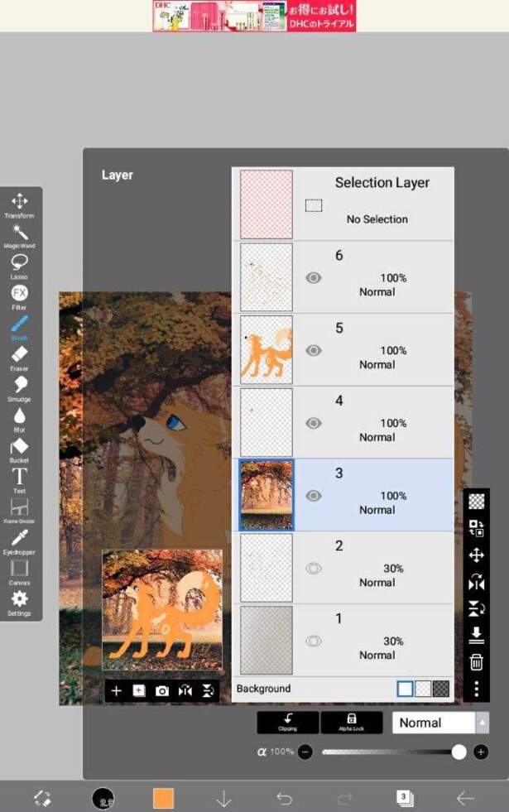Select layer 4 in the list

[343, 422]
